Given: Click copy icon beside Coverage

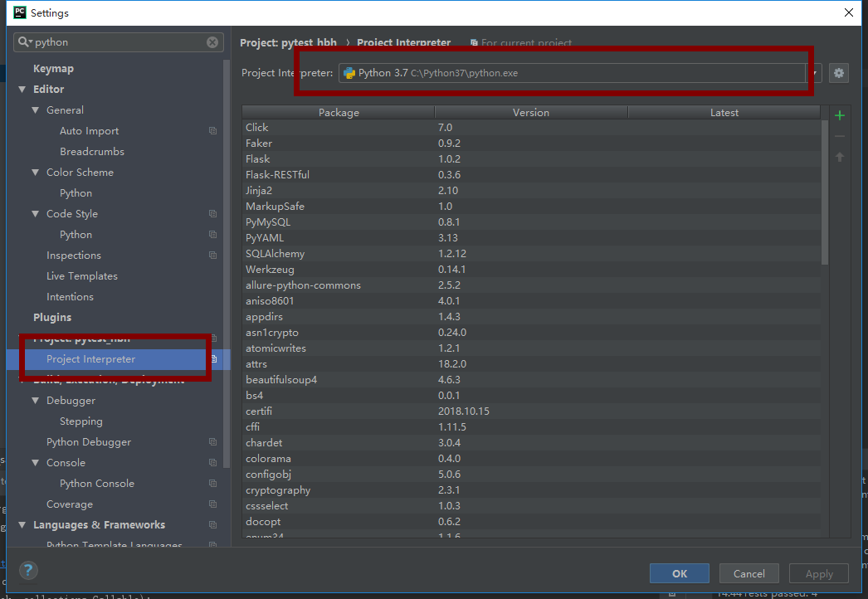Looking at the screenshot, I should 212,504.
